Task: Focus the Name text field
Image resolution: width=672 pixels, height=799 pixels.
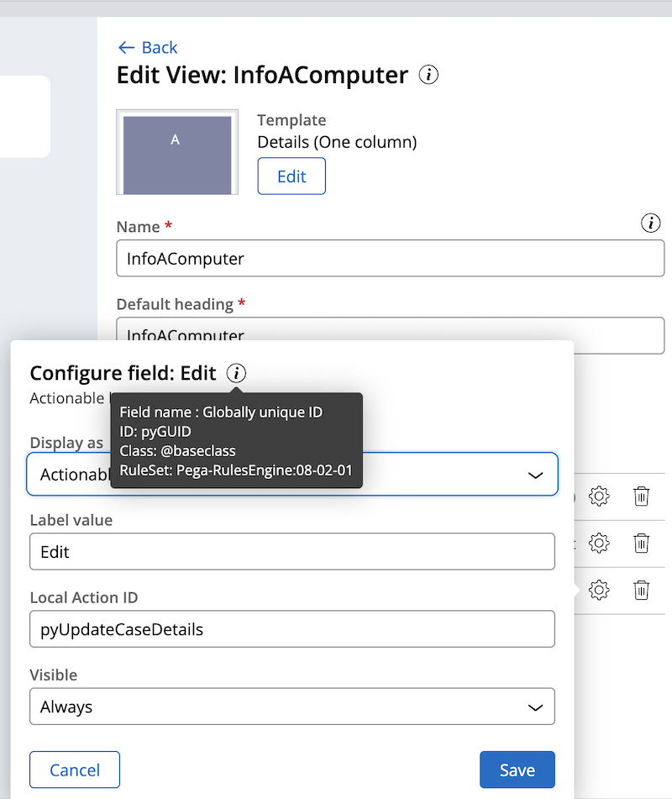Action: (390, 259)
